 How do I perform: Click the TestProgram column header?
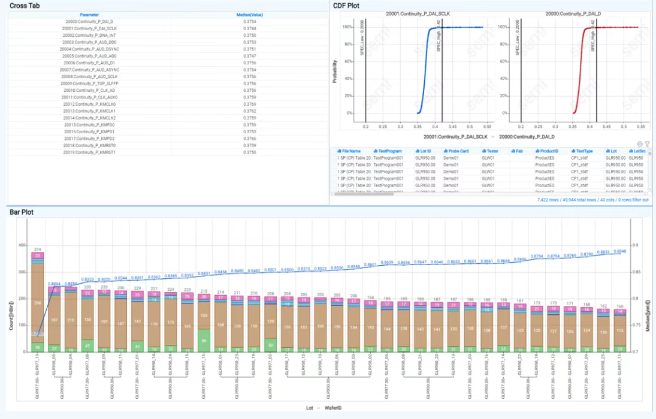pyautogui.click(x=388, y=151)
